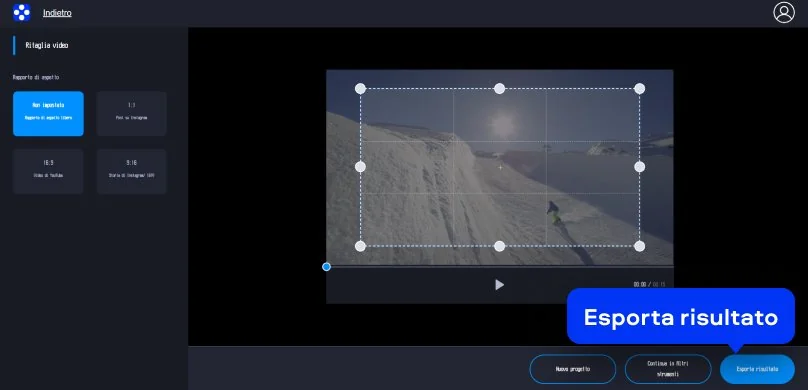The width and height of the screenshot is (808, 390).
Task: Click the bottom-right crop corner handle
Action: pos(639,246)
